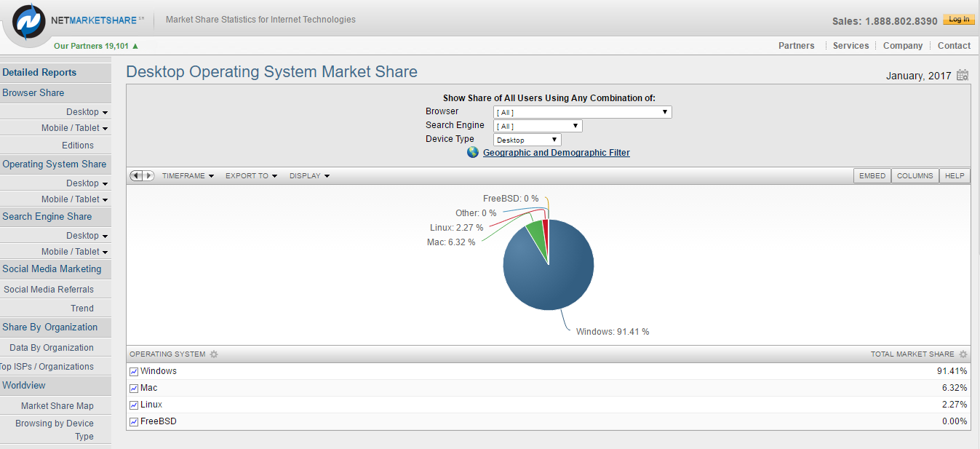
Task: Click the Log In button
Action: point(958,20)
